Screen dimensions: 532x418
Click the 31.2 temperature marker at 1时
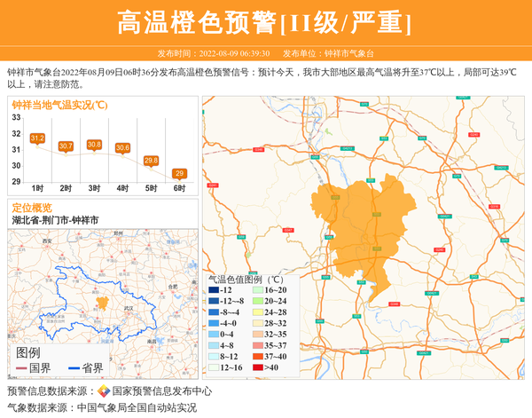click(37, 138)
